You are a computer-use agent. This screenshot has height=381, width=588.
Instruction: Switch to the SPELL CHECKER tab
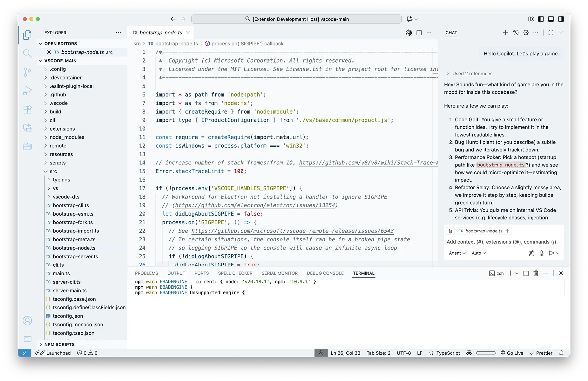(x=235, y=273)
